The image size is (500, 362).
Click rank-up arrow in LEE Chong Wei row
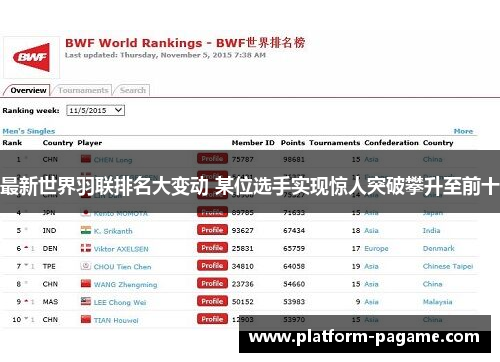[x=26, y=301]
